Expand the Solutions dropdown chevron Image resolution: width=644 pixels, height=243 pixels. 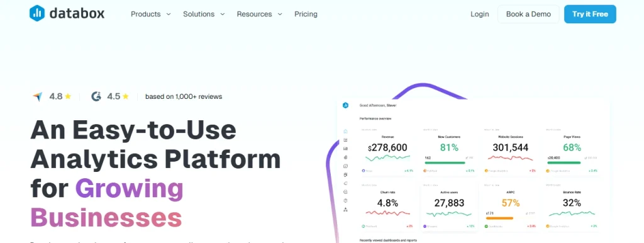[x=223, y=14]
